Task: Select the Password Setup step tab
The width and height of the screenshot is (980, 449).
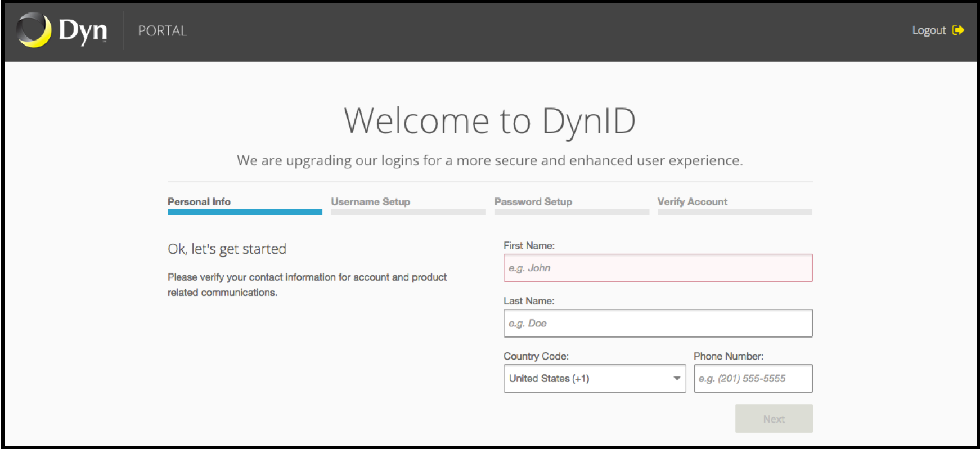Action: click(572, 205)
